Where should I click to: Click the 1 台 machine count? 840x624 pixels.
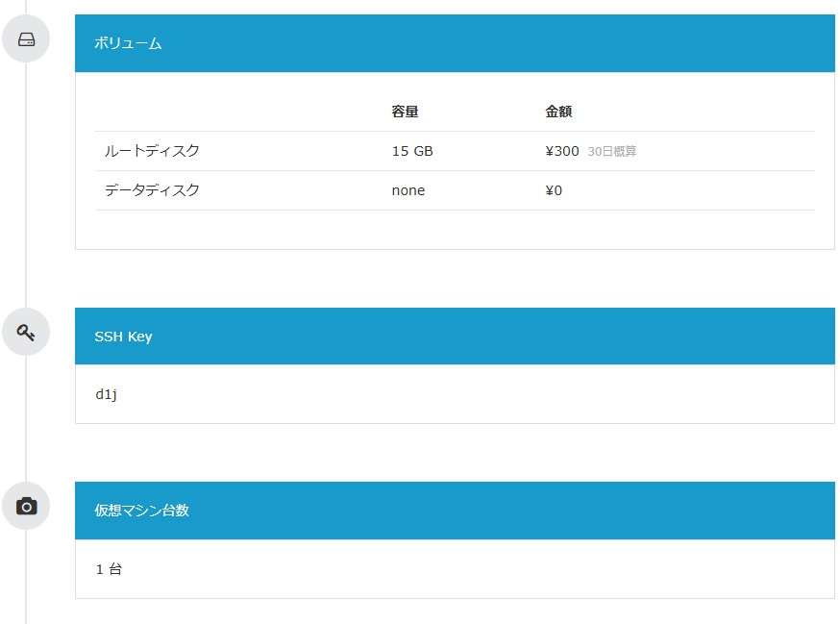pos(109,569)
